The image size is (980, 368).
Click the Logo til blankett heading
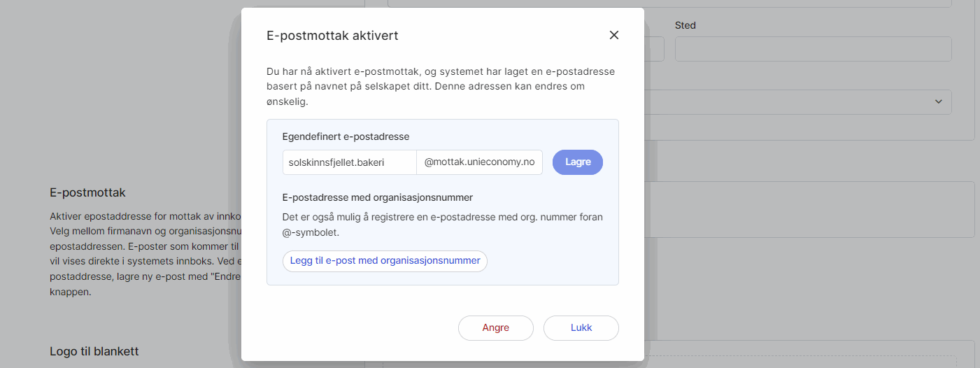[x=94, y=351]
